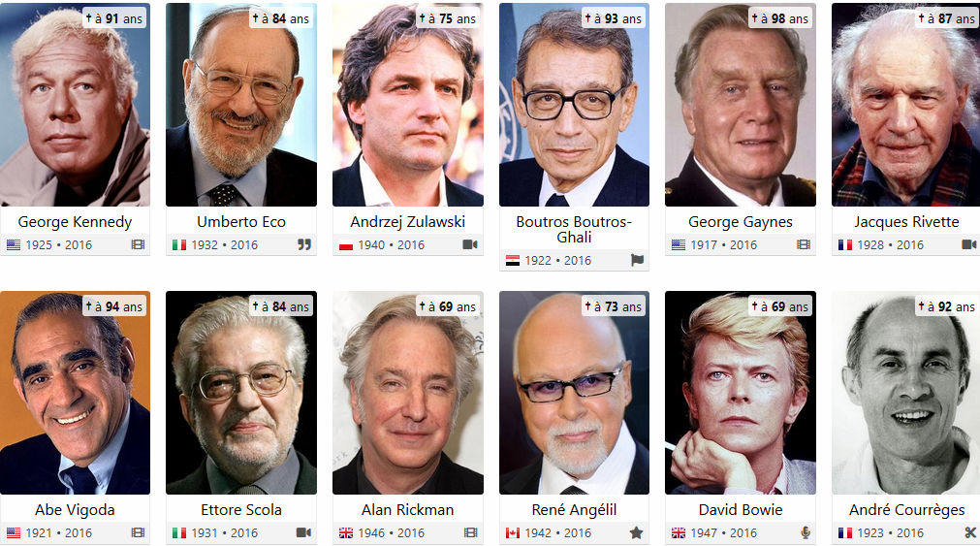Click the Polish flag under Andrzej Zulawski

(x=346, y=245)
